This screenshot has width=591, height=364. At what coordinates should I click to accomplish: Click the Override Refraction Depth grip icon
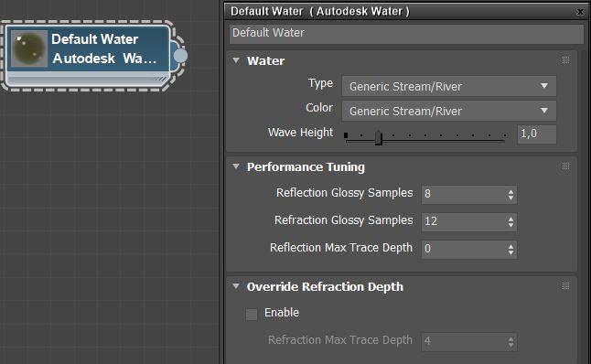(565, 286)
